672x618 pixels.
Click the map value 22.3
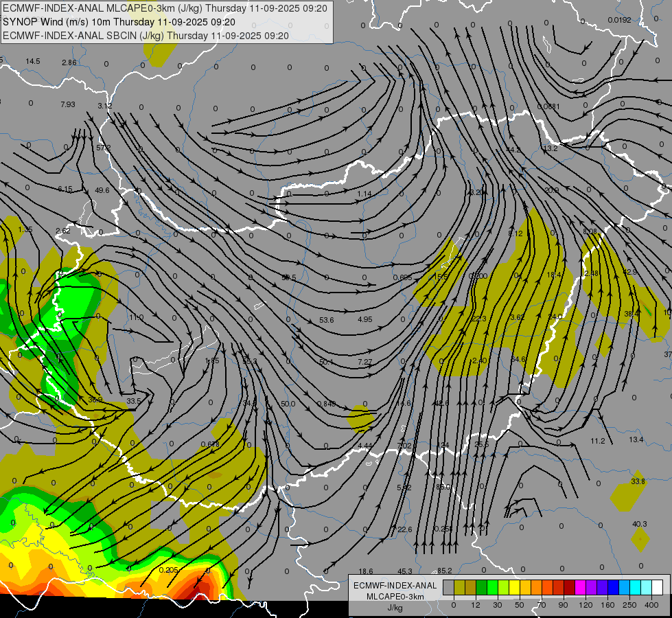tap(478, 319)
